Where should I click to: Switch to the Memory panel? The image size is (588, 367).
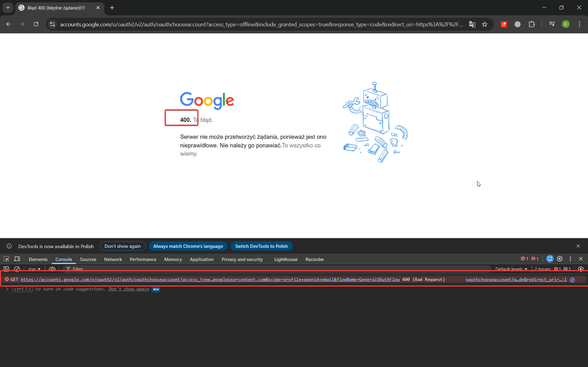(173, 259)
